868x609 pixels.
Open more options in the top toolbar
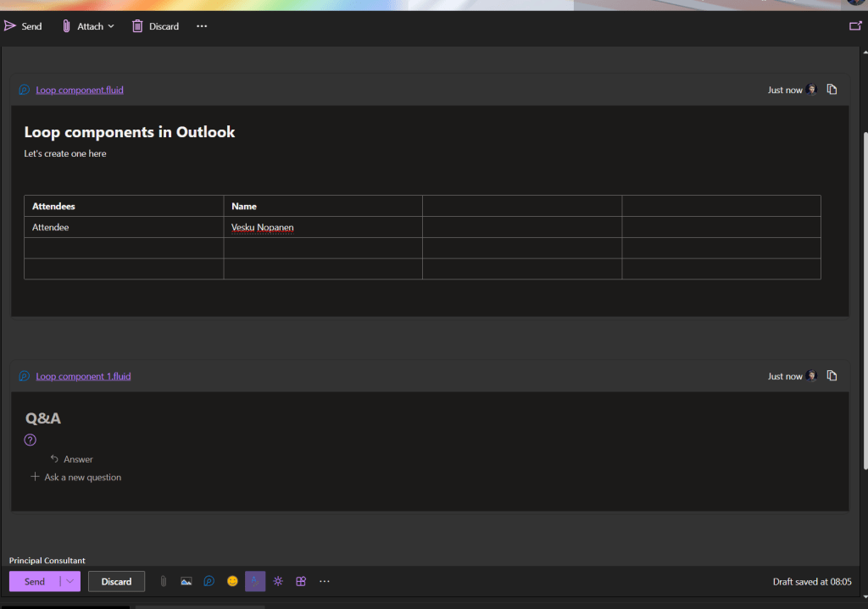pos(202,26)
